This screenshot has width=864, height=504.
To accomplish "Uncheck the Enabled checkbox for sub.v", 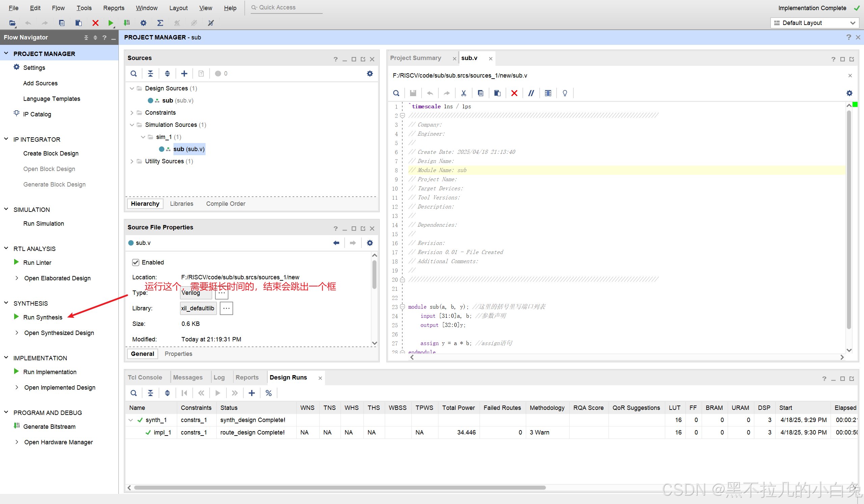I will (x=135, y=262).
